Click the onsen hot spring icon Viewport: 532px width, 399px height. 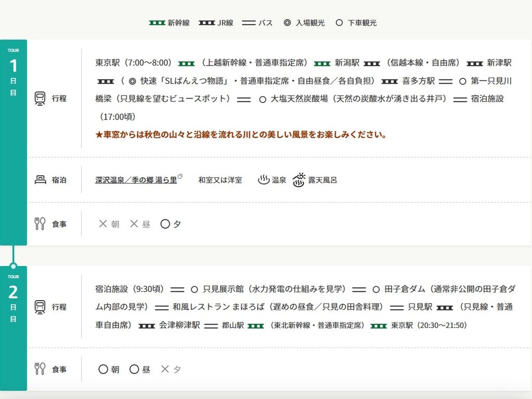pos(263,180)
